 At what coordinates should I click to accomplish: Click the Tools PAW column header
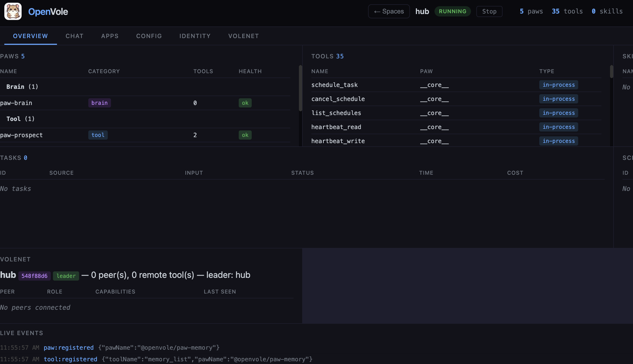426,71
